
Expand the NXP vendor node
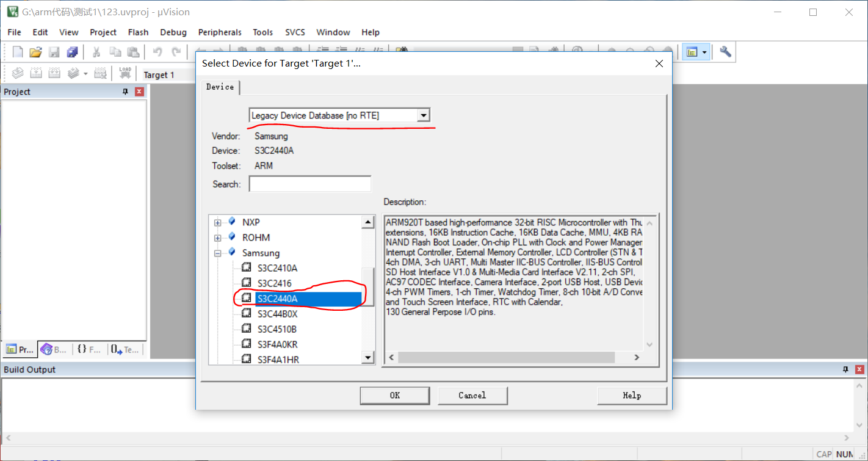pos(217,222)
